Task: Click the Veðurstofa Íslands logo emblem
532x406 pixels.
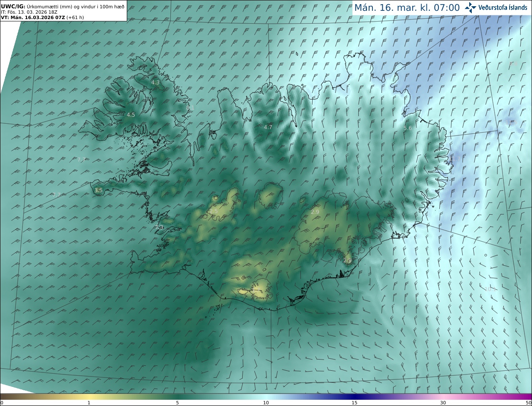Action: point(470,7)
